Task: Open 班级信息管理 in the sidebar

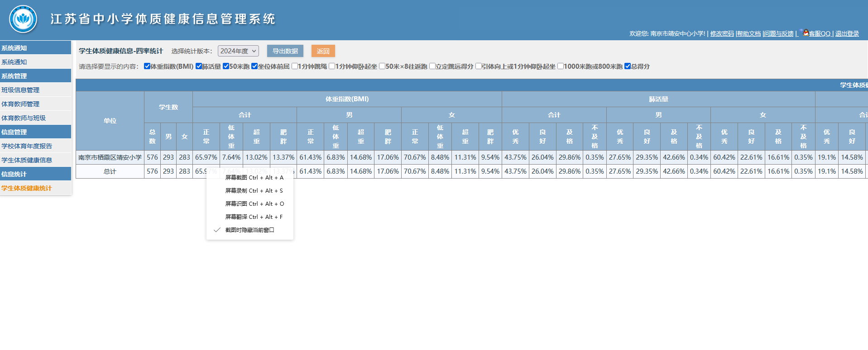Action: point(20,90)
